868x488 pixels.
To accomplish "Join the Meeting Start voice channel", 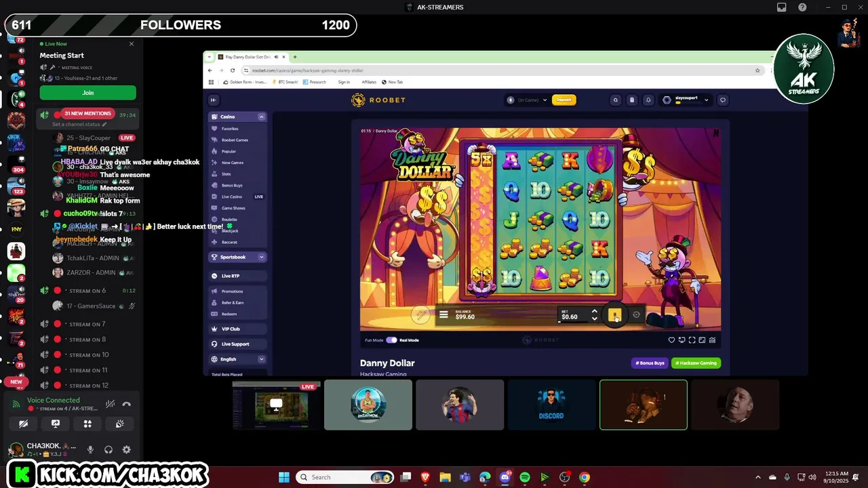I will click(x=87, y=93).
